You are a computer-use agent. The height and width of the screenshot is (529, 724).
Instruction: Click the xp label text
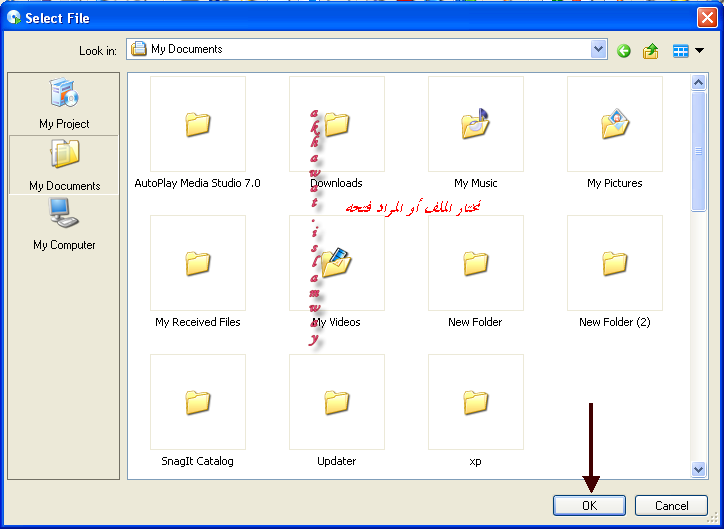point(475,462)
